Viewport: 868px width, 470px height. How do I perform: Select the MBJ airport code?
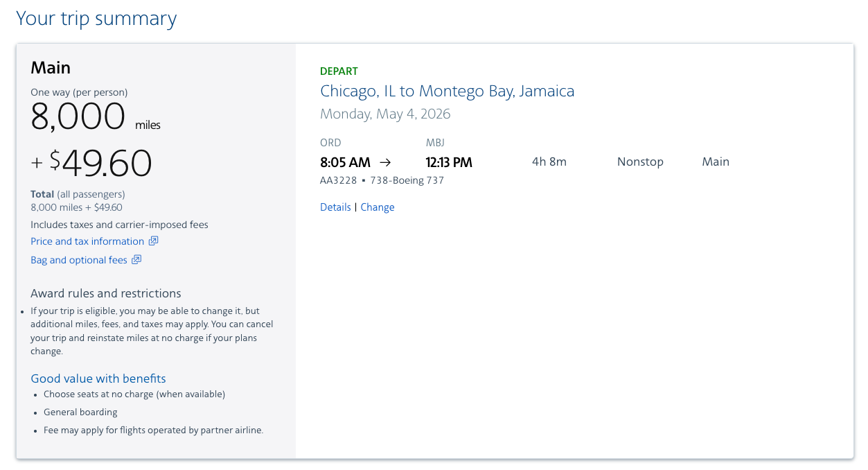435,142
